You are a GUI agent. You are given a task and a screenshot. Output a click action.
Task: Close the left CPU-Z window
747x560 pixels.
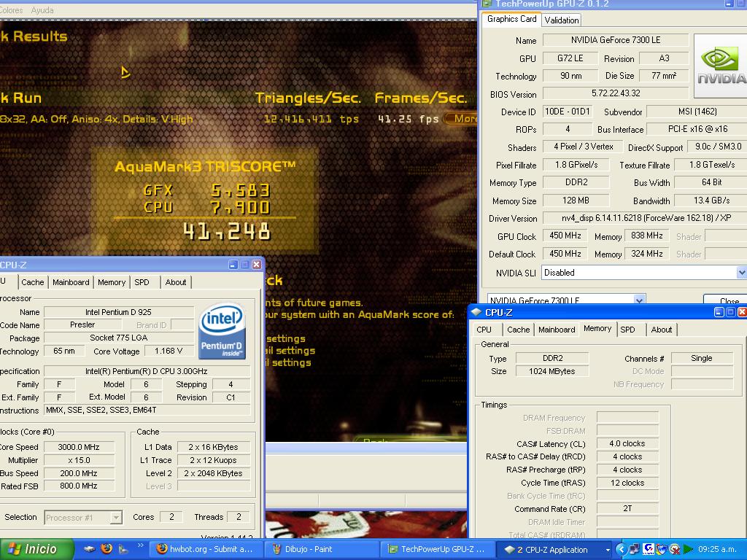pyautogui.click(x=256, y=265)
